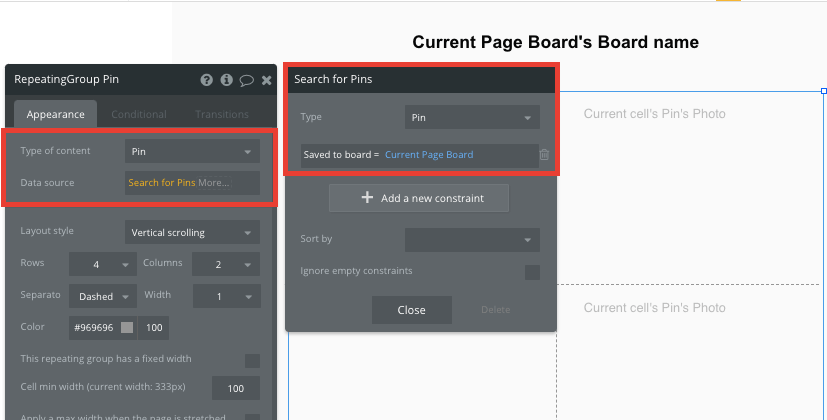Viewport: 827px width, 420px height.
Task: Open the element info icon
Action: pos(227,80)
